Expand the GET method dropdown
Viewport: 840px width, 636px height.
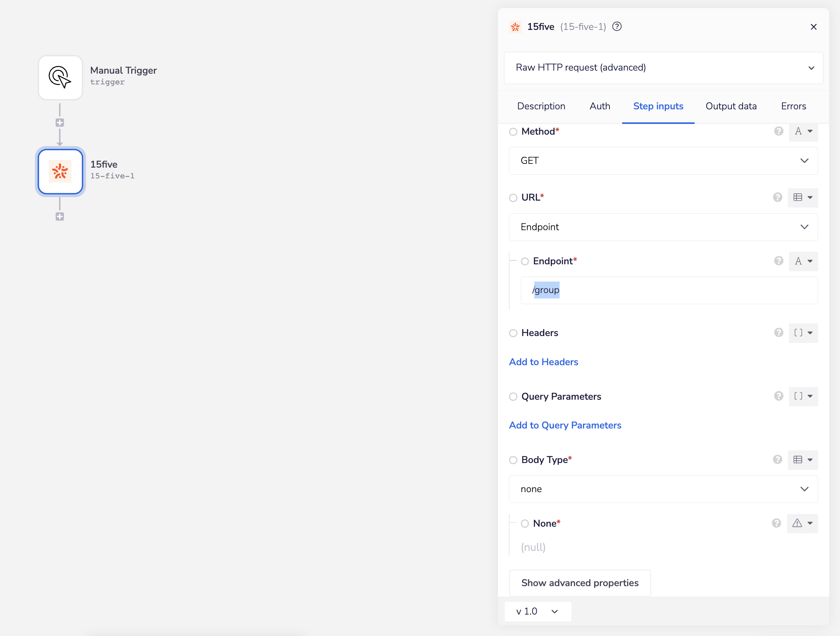[663, 161]
